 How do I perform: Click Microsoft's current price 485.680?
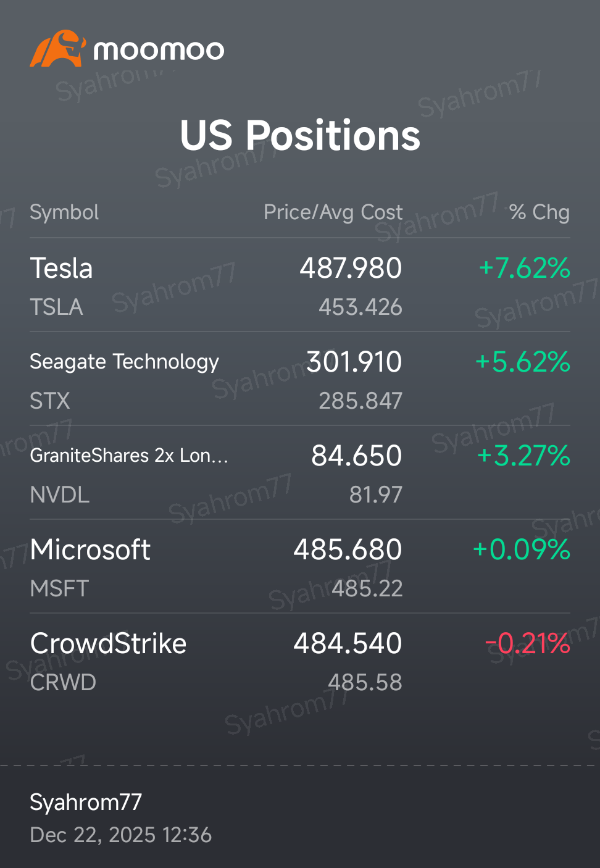(348, 549)
